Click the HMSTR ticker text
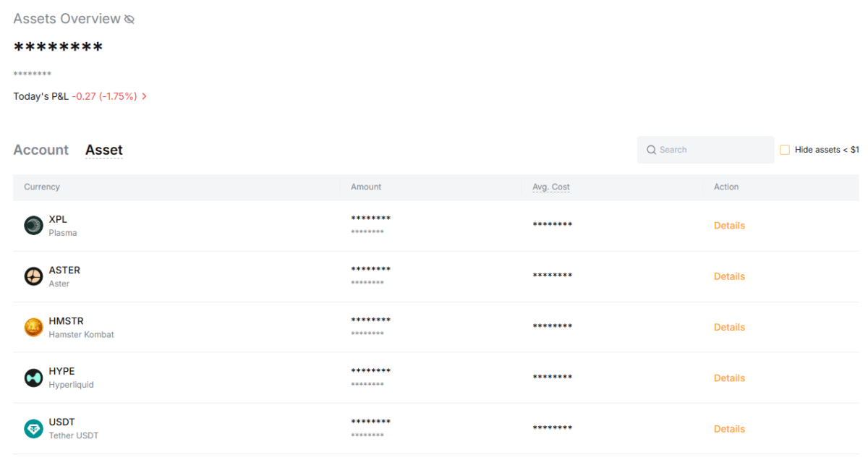 click(67, 320)
